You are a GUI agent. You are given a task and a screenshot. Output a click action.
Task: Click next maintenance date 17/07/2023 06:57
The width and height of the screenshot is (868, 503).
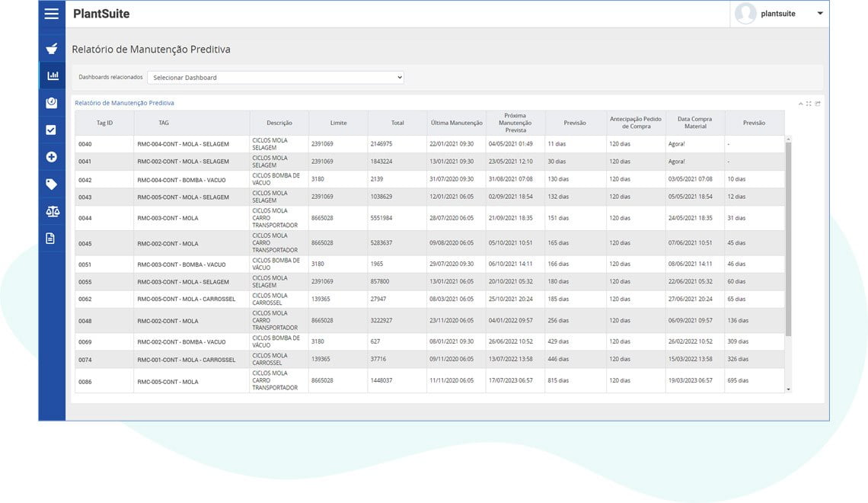coord(510,380)
